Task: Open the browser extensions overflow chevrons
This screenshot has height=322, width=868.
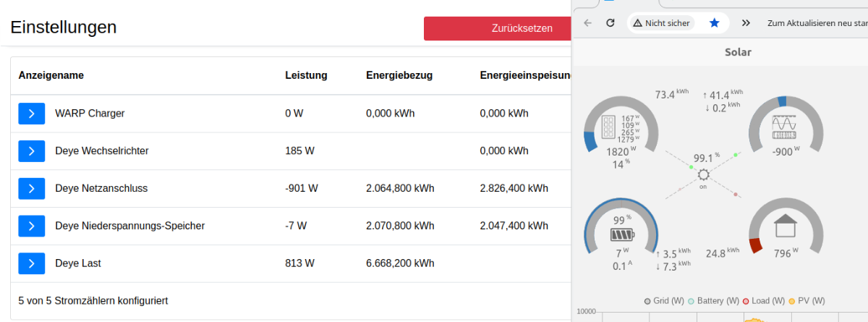Action: [746, 23]
